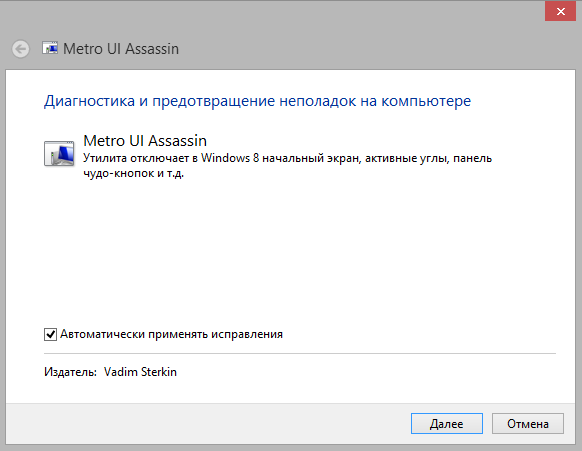Close the troubleshooter with the red X

pos(560,12)
